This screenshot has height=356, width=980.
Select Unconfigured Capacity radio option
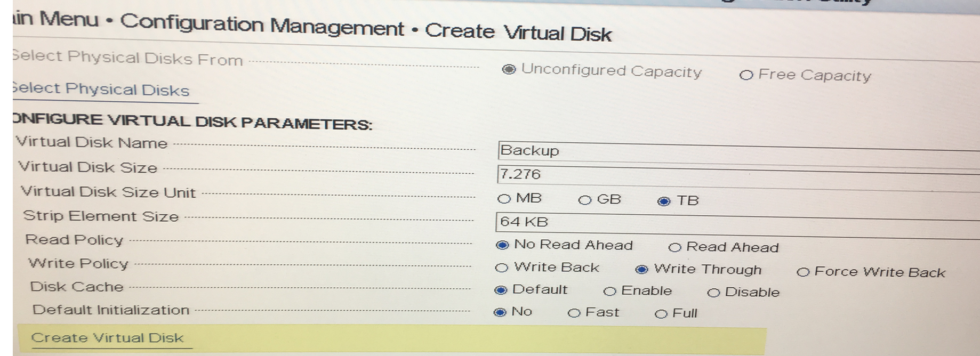pyautogui.click(x=509, y=70)
